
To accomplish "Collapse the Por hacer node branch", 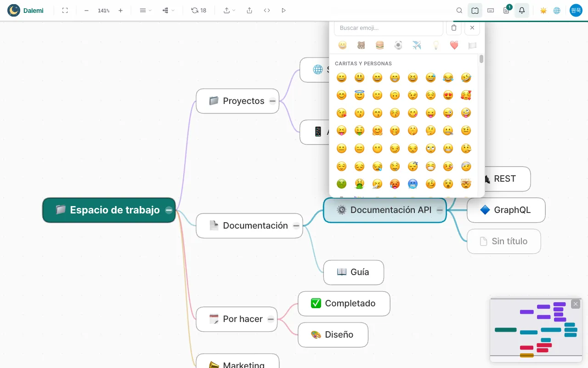I will 271,319.
